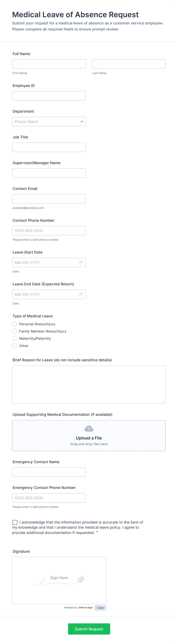Open the Leave Start Date calendar icon
Screen dimensions: 176x644
tap(81, 262)
